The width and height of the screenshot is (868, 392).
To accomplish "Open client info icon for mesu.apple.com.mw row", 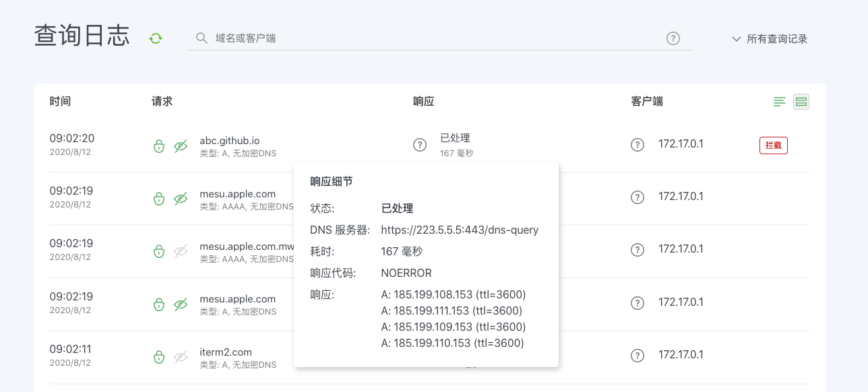I will (x=638, y=249).
